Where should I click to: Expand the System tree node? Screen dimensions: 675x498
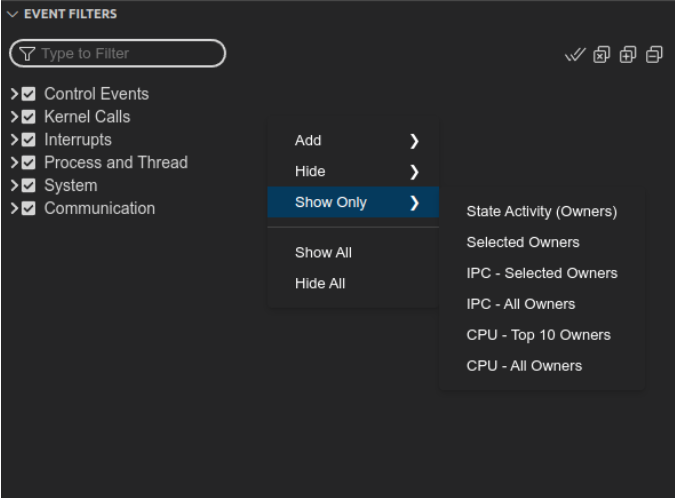click(x=14, y=186)
